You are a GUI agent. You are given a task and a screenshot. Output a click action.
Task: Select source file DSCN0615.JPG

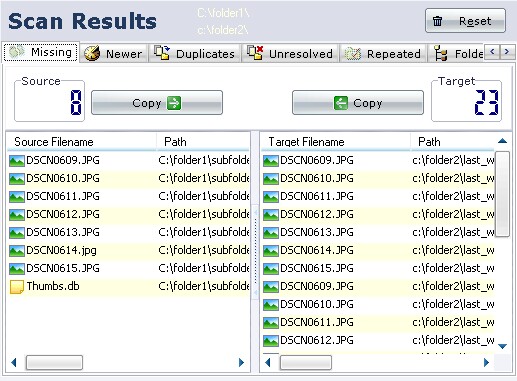pyautogui.click(x=63, y=268)
